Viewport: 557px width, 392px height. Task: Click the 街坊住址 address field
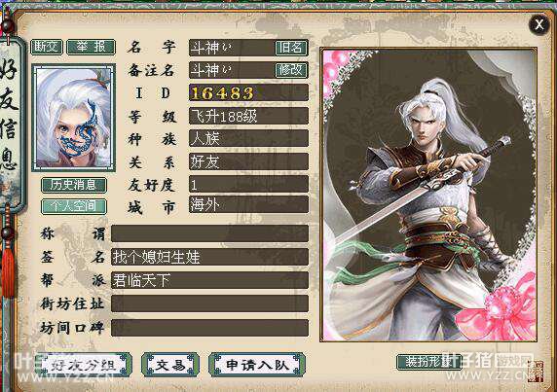click(209, 303)
